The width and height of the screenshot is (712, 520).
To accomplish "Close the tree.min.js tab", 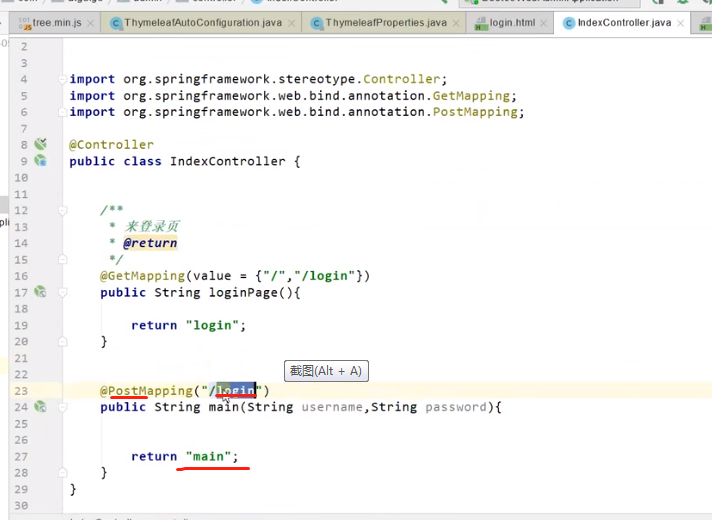I will pyautogui.click(x=91, y=23).
